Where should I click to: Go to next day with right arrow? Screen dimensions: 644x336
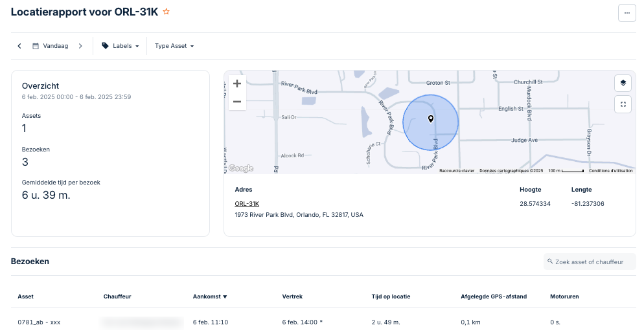tap(80, 46)
